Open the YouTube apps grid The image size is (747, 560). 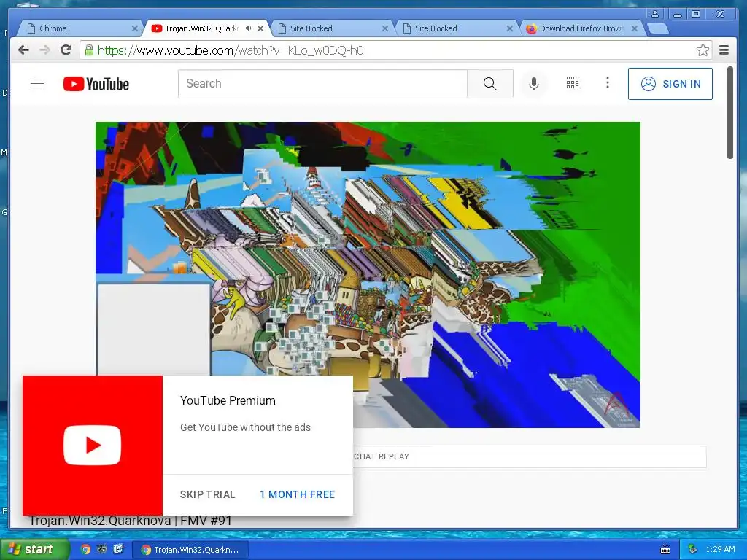pyautogui.click(x=572, y=83)
